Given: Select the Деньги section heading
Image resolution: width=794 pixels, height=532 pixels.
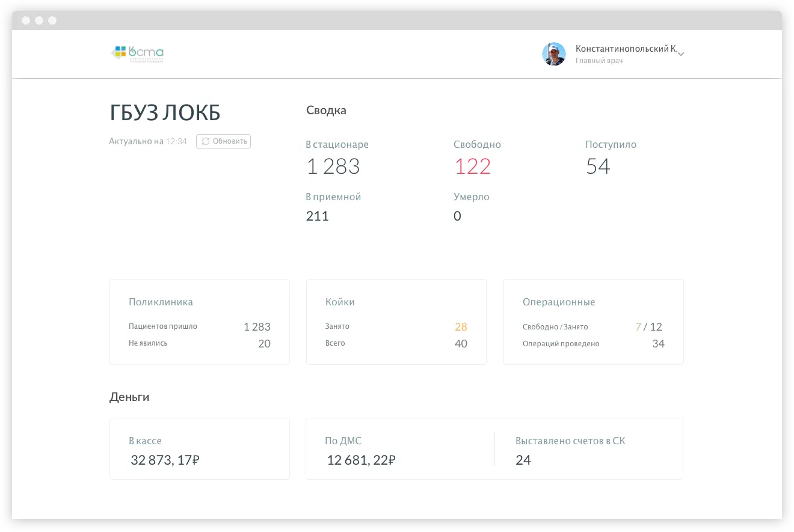Looking at the screenshot, I should click(x=129, y=397).
